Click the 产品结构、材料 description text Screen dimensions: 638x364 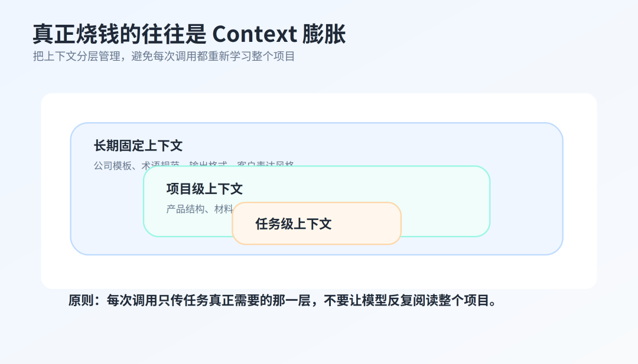[x=200, y=209]
